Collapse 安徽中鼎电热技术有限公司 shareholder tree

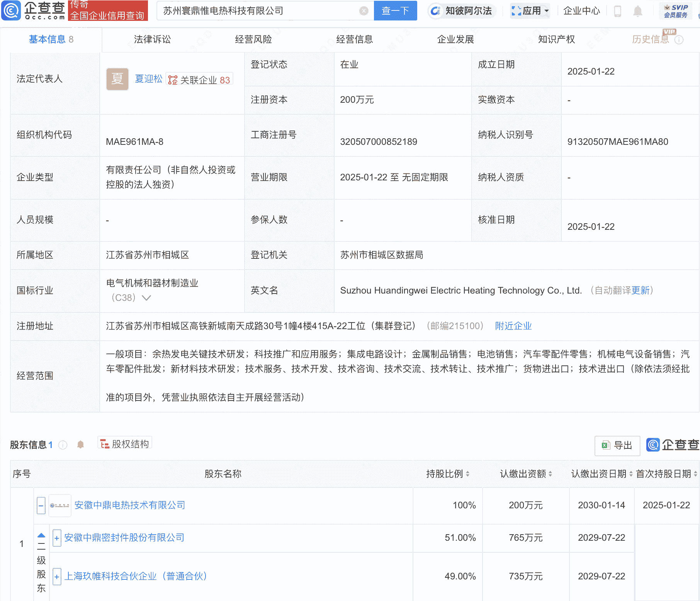41,505
